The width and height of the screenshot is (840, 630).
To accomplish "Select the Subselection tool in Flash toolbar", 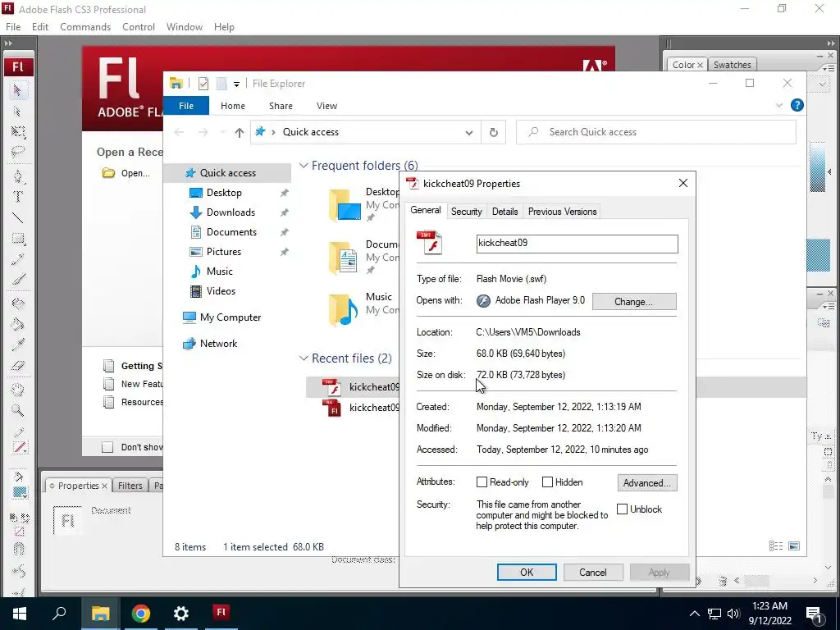I will point(18,112).
